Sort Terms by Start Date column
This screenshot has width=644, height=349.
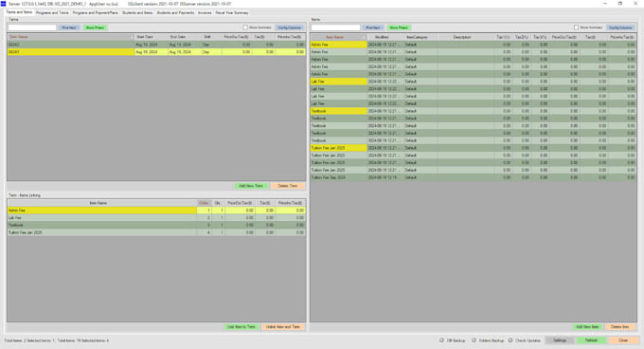click(x=152, y=37)
